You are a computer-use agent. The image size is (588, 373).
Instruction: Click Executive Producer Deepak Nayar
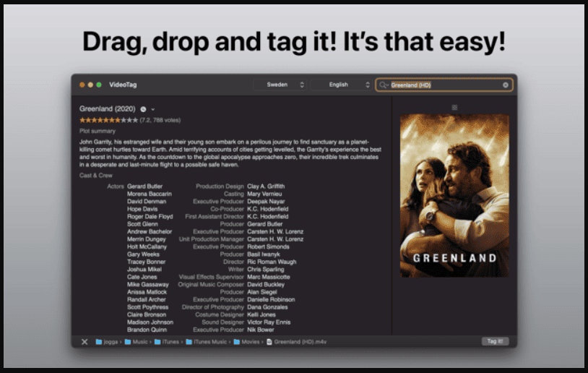(x=266, y=201)
